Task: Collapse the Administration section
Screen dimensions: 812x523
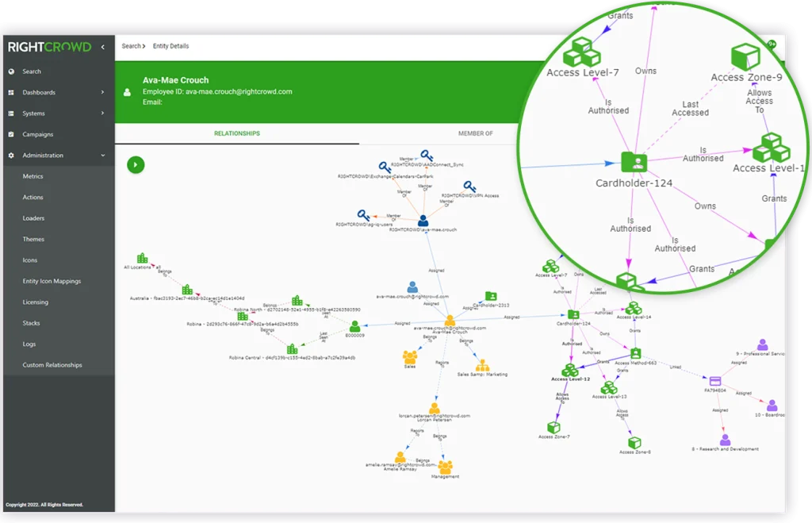Action: click(44, 155)
